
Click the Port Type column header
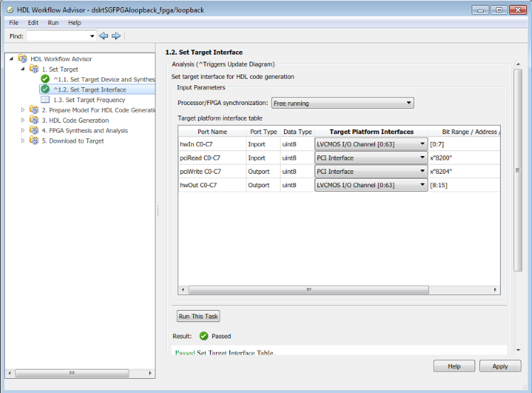coord(264,132)
